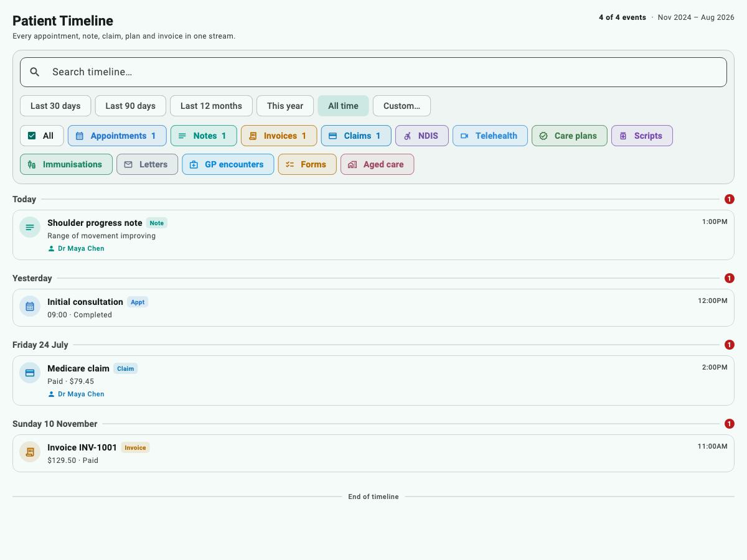Click the Forms checklist icon

(289, 164)
